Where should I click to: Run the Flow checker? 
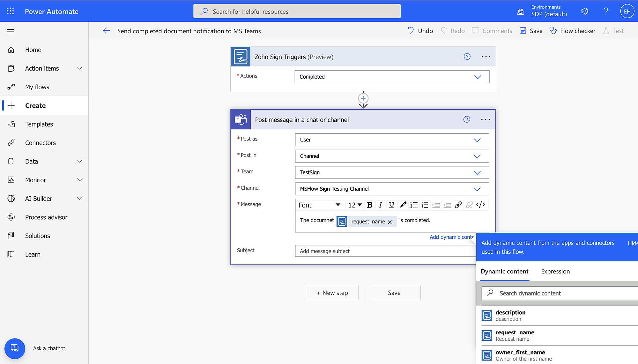click(x=572, y=31)
